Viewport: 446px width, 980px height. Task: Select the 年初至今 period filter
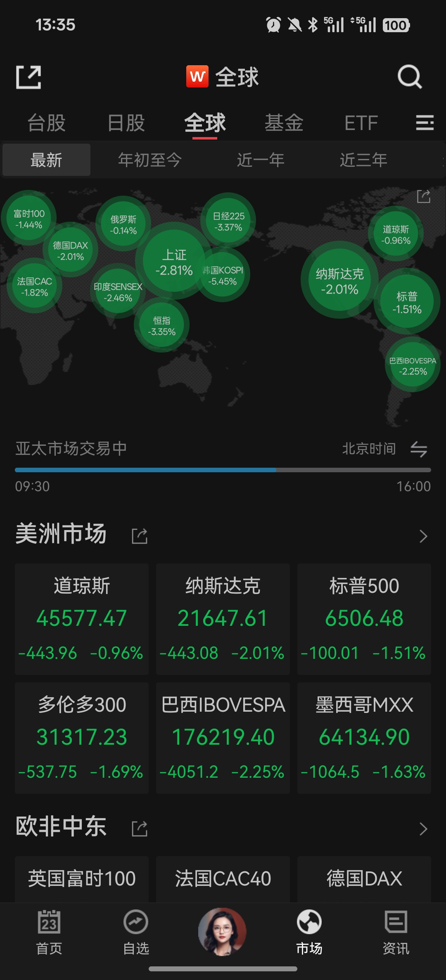tap(149, 160)
